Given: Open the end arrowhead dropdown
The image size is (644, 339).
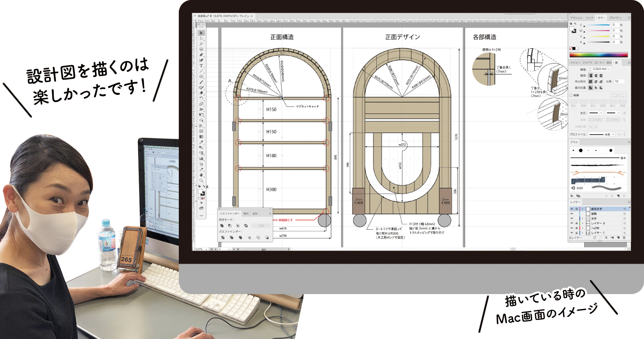Looking at the screenshot, I should 619,113.
